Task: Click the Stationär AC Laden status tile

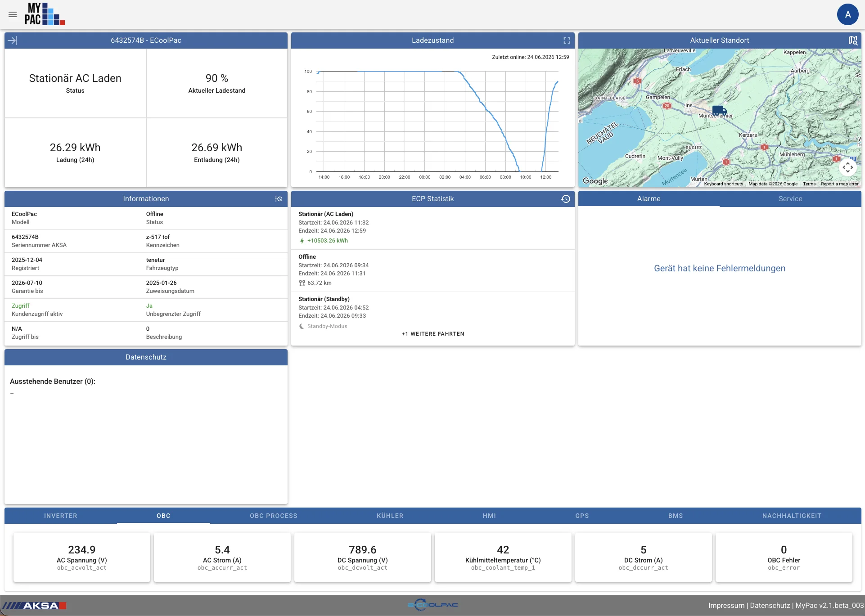Action: coord(75,83)
